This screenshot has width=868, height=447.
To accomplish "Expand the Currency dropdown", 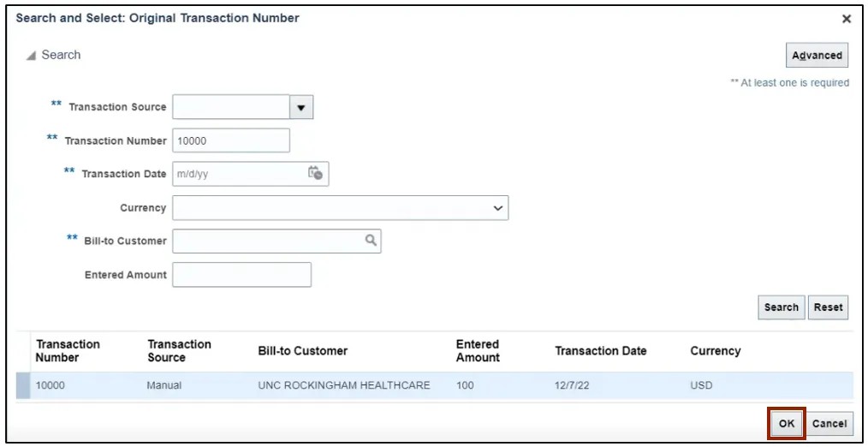I will click(x=498, y=208).
